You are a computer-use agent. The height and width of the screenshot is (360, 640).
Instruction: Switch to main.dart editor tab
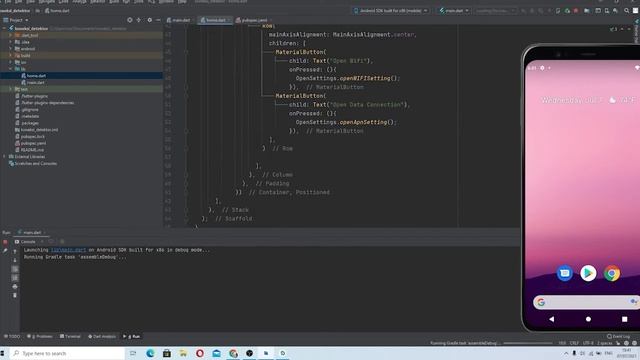point(180,20)
